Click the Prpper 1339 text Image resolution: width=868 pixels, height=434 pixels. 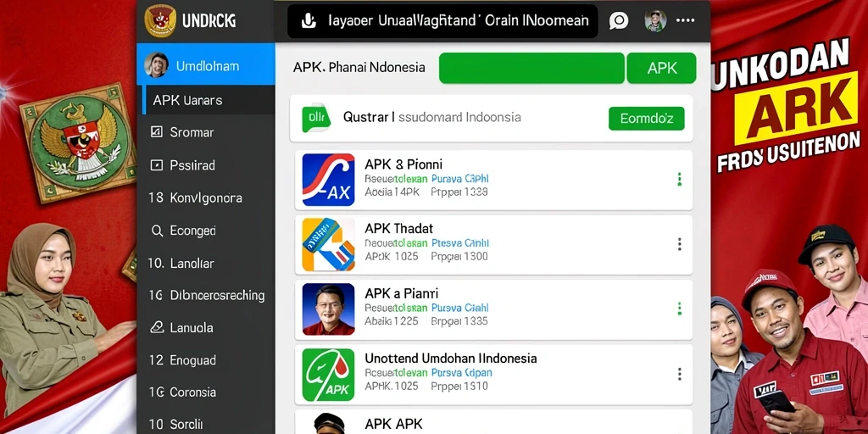click(459, 192)
